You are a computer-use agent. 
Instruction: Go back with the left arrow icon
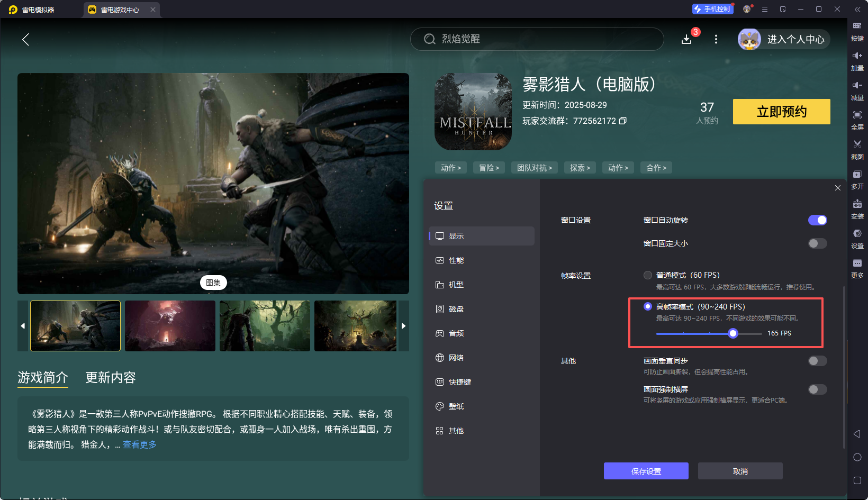(25, 39)
